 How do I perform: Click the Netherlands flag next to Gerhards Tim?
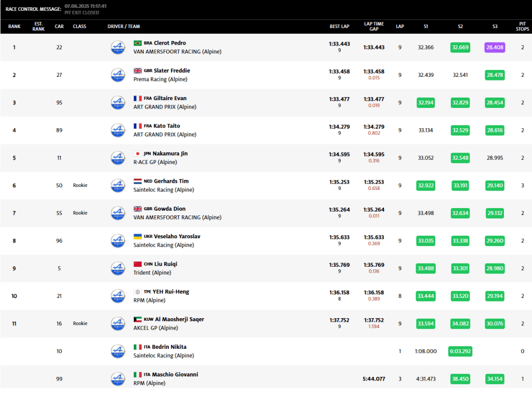(x=138, y=181)
